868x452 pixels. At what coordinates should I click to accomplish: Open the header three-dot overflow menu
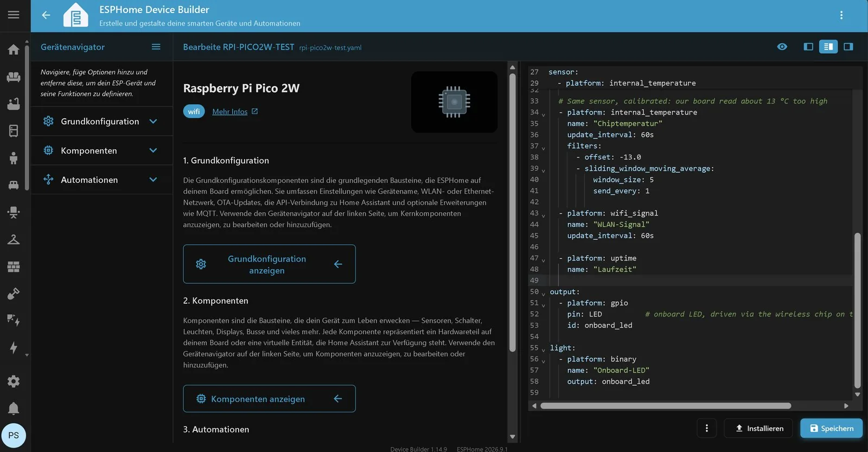click(x=841, y=15)
